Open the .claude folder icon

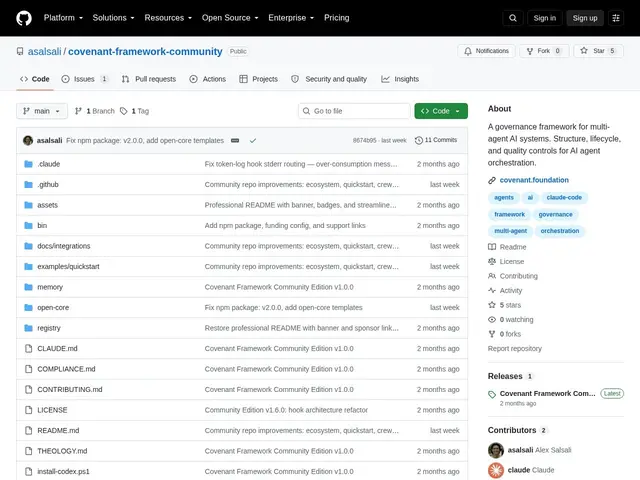coord(28,164)
